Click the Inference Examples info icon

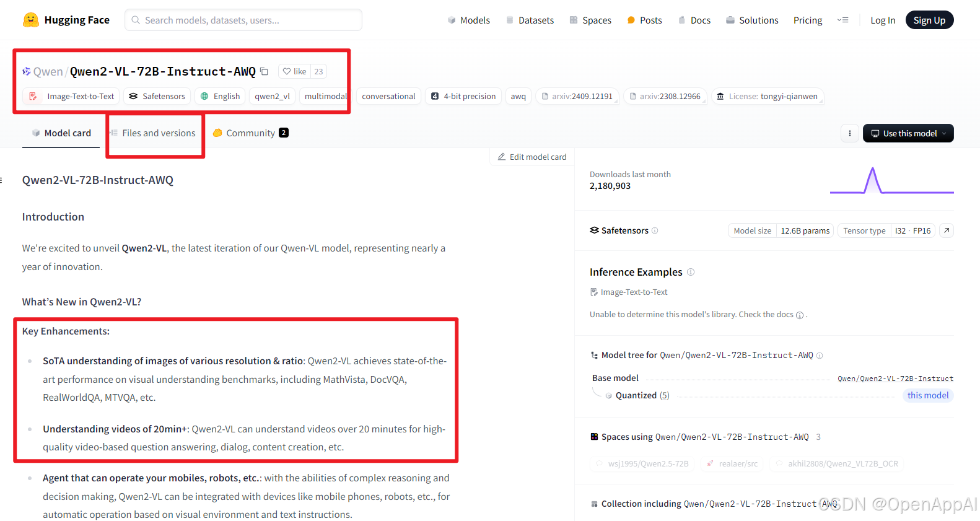[691, 272]
